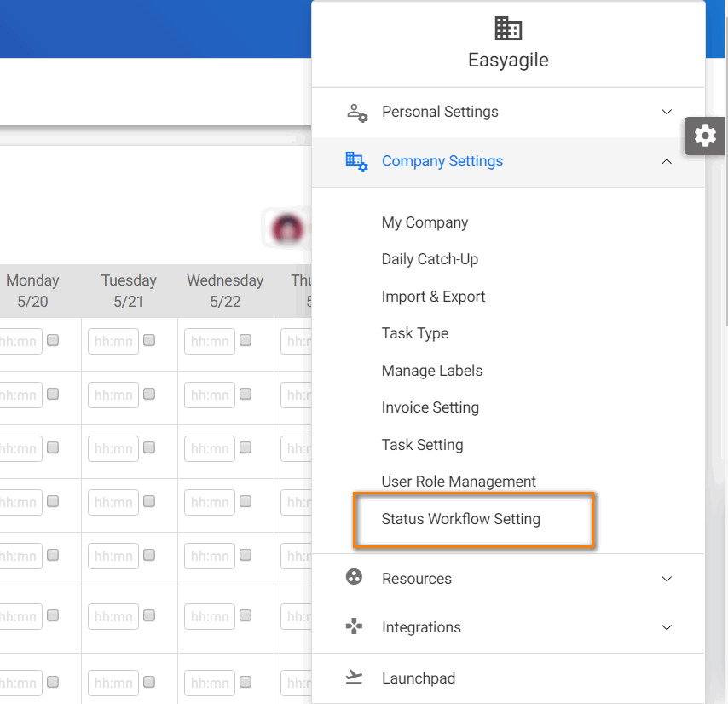Image resolution: width=728 pixels, height=704 pixels.
Task: Open Task Setting
Action: coord(422,445)
